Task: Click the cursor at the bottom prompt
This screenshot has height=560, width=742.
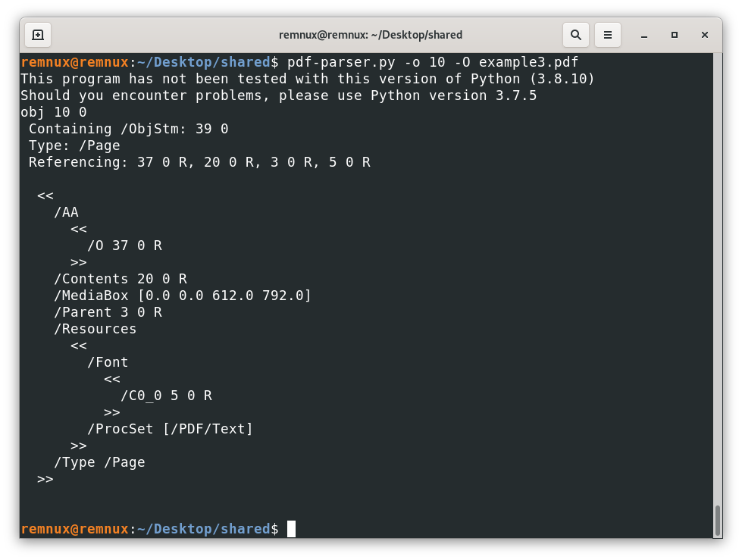Action: [x=291, y=529]
